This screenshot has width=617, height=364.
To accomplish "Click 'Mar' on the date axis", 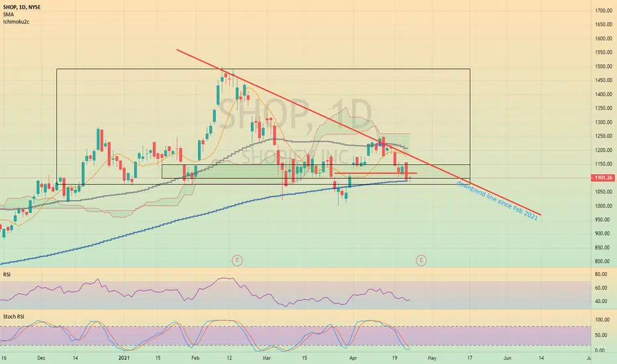I will pos(267,358).
